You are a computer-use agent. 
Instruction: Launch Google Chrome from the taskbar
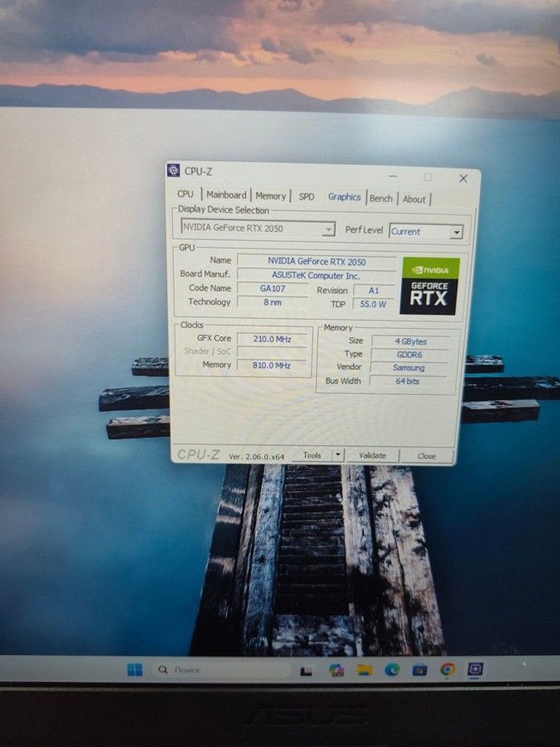(x=447, y=669)
